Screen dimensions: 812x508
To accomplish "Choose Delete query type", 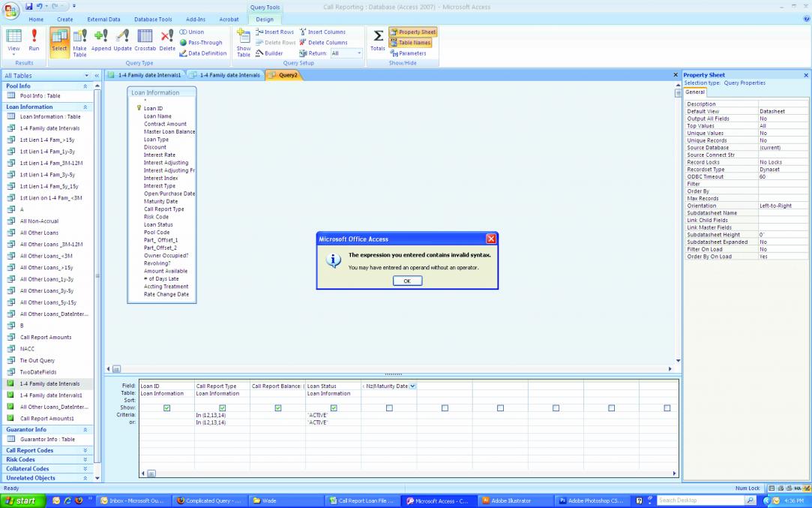I will click(x=167, y=41).
